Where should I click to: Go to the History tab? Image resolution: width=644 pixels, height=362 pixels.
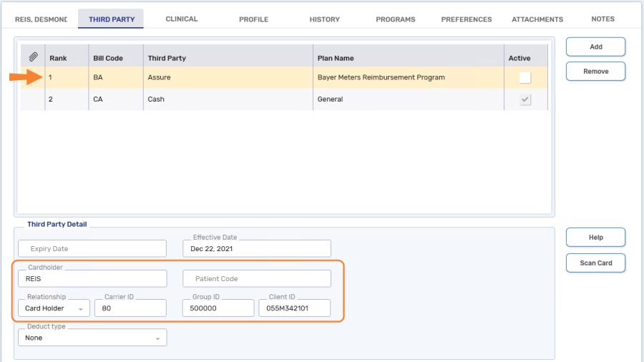click(324, 19)
